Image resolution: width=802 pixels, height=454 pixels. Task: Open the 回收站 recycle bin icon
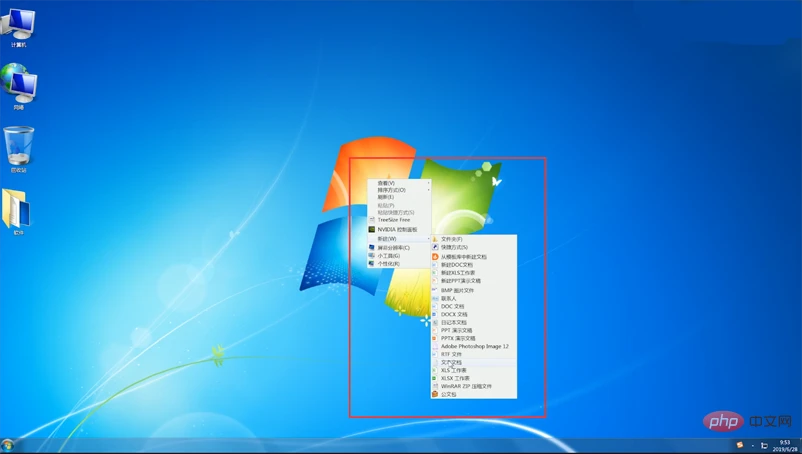tap(18, 149)
